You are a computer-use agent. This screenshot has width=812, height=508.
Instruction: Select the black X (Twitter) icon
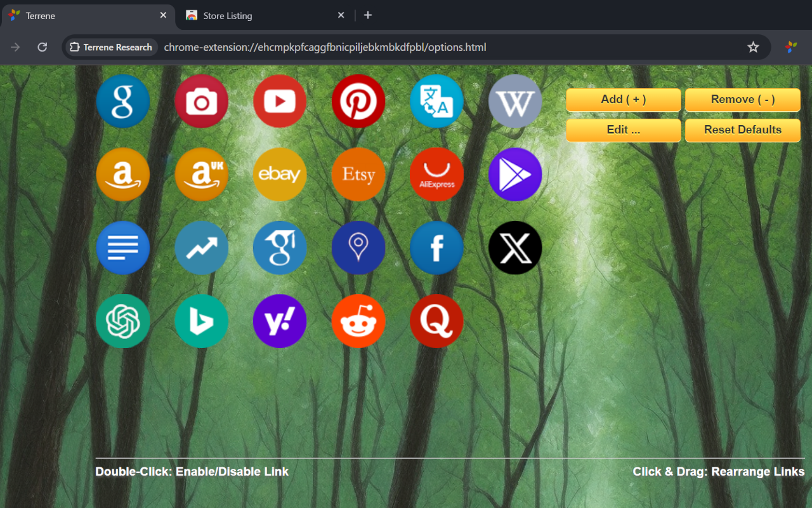tap(515, 248)
